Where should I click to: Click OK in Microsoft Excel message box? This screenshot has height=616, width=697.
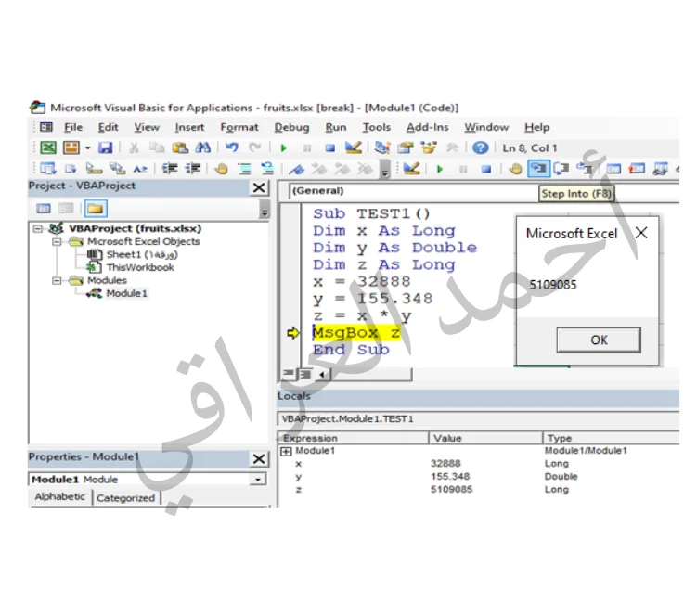coord(599,340)
